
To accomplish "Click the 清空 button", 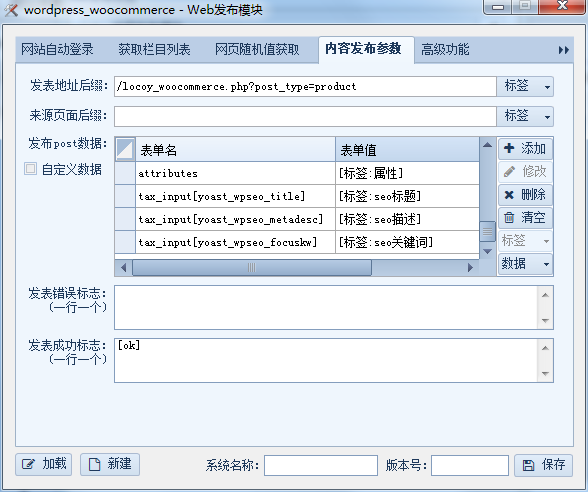I will pyautogui.click(x=525, y=218).
